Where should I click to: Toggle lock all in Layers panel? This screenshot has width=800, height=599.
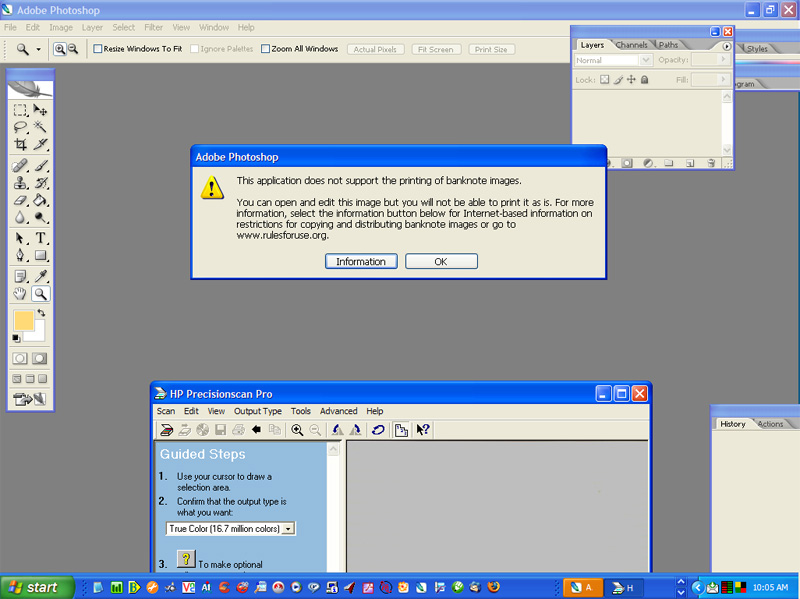[x=645, y=80]
